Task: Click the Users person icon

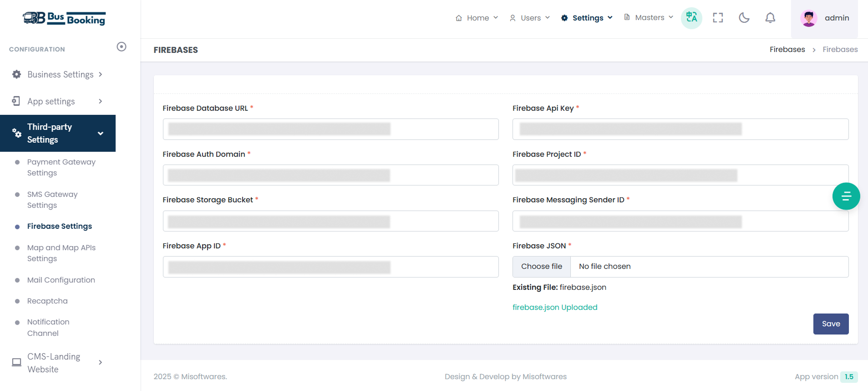Action: pos(513,18)
